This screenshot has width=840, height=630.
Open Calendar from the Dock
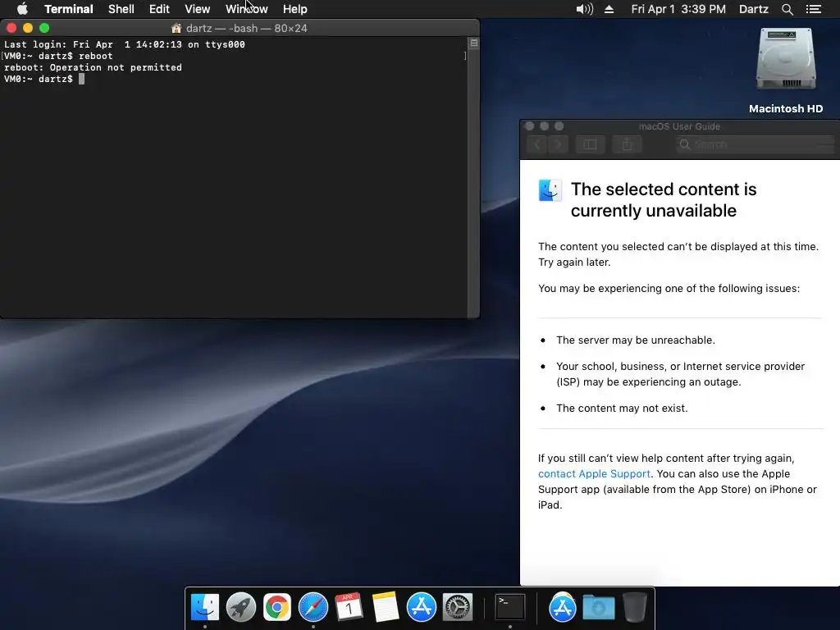[349, 607]
